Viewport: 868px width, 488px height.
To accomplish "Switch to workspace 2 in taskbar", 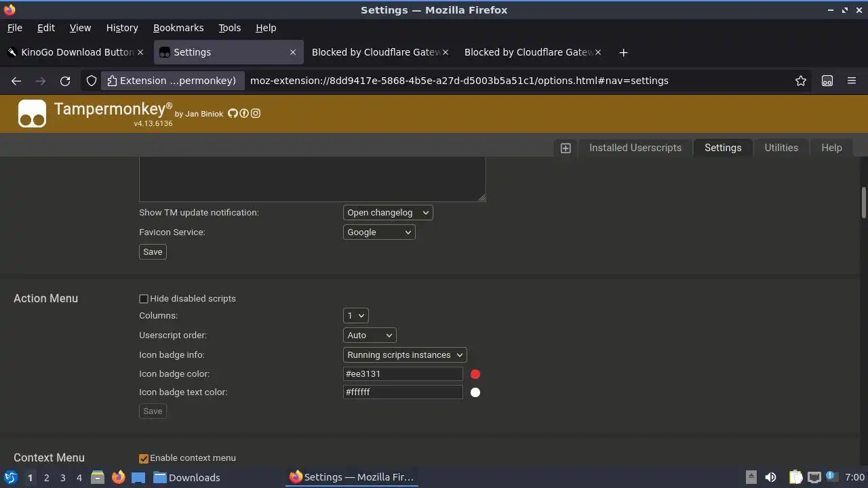I will click(46, 477).
